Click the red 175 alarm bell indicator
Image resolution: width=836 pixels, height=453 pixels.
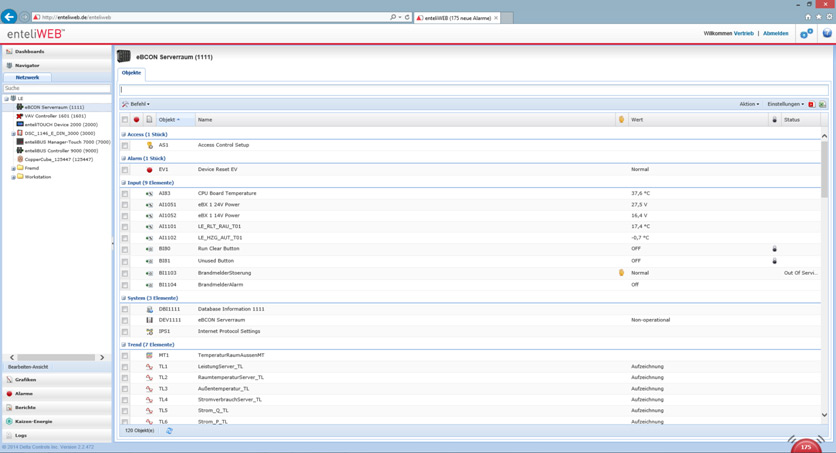tap(806, 447)
